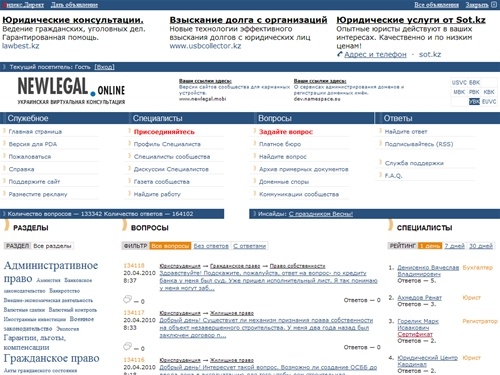Switch rating to 7 дней
The image size is (500, 375).
[x=454, y=246]
